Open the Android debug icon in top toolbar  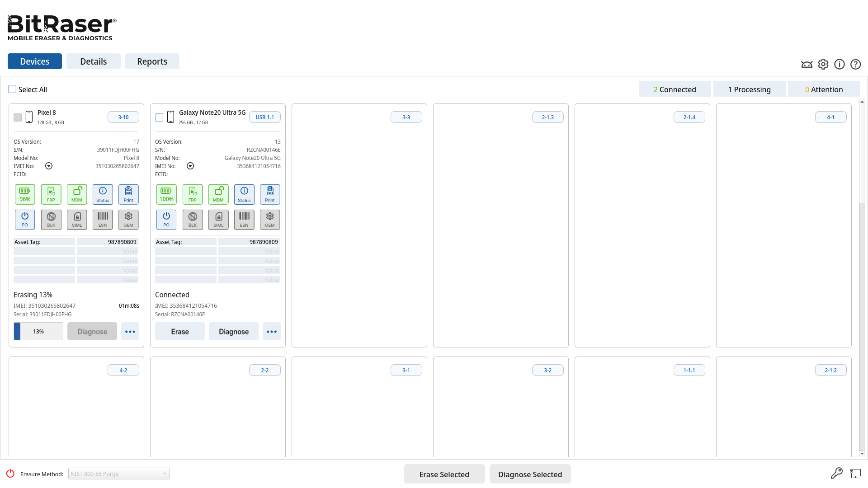807,64
